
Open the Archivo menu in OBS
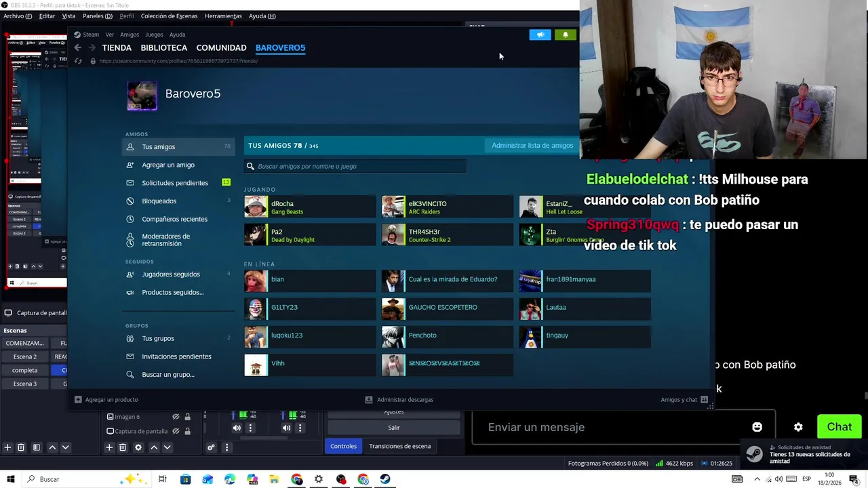pos(18,16)
